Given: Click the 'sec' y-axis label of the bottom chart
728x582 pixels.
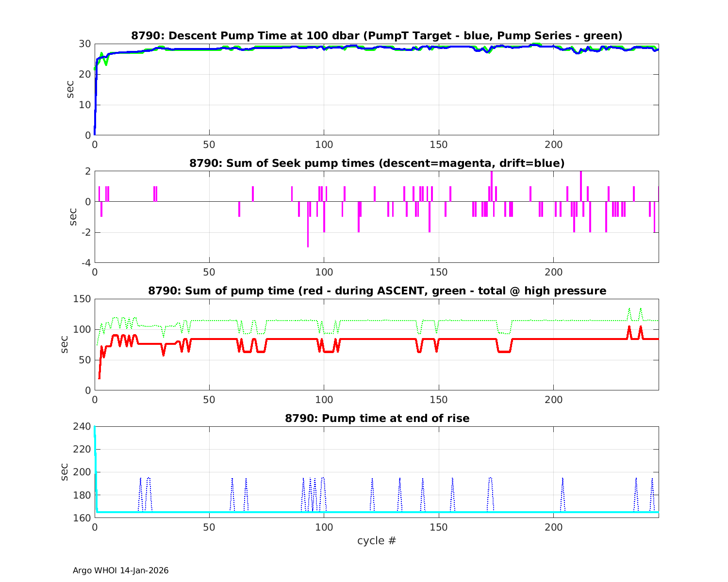Looking at the screenshot, I should [x=65, y=472].
